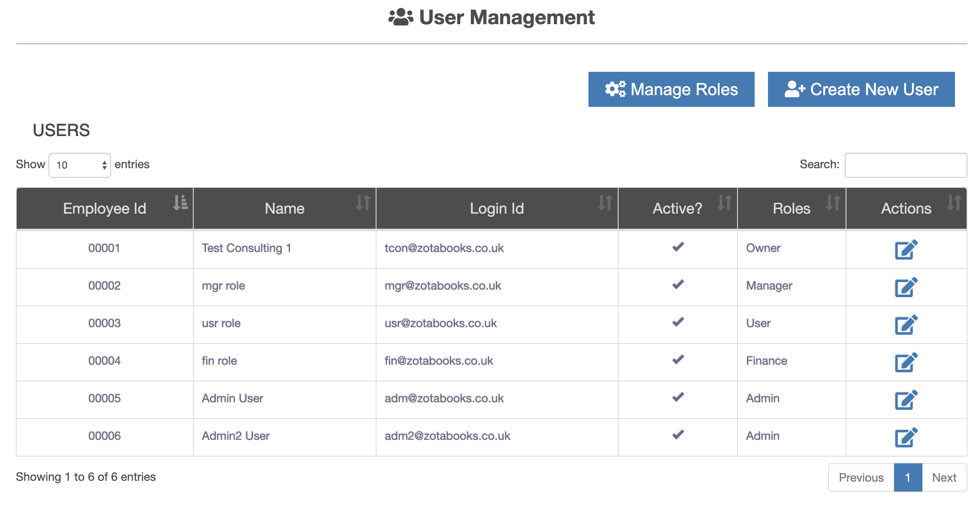Viewport: 980px width, 505px height.
Task: Select page 1 in pagination
Action: click(908, 477)
